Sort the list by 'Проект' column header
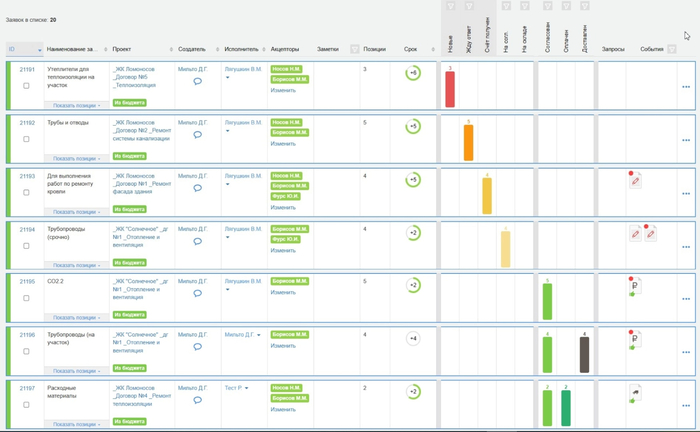Viewport: 700px width, 432px height. click(x=122, y=49)
